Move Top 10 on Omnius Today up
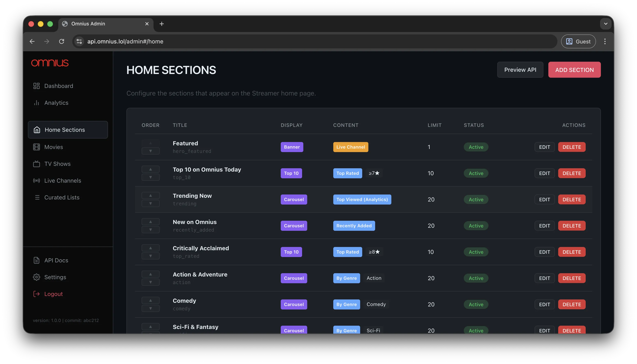Screen dimensions: 637x364 [x=150, y=169]
